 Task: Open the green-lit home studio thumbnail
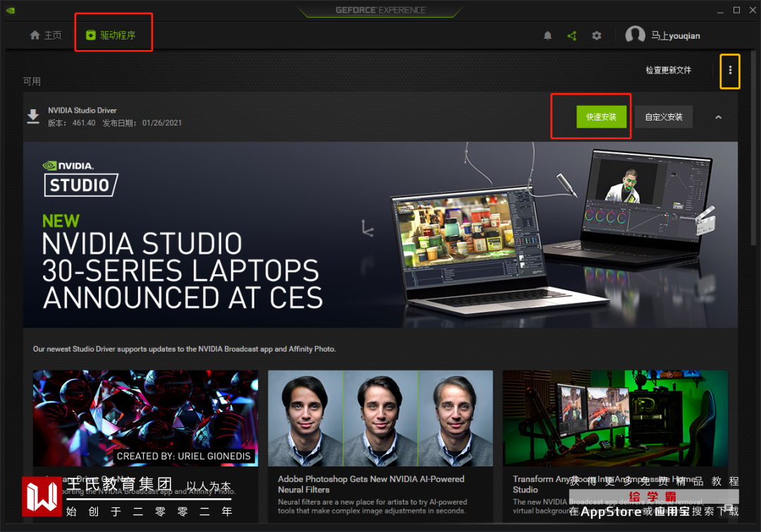coord(615,418)
